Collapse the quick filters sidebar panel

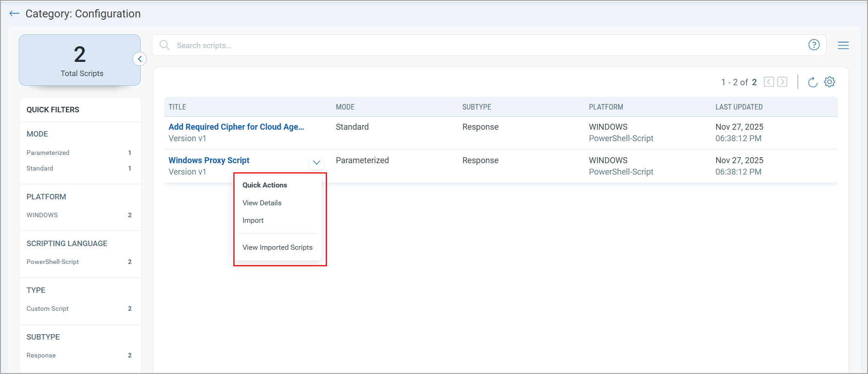[x=139, y=59]
